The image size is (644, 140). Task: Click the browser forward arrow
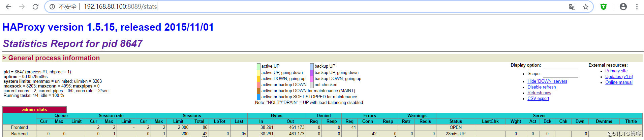[x=22, y=7]
